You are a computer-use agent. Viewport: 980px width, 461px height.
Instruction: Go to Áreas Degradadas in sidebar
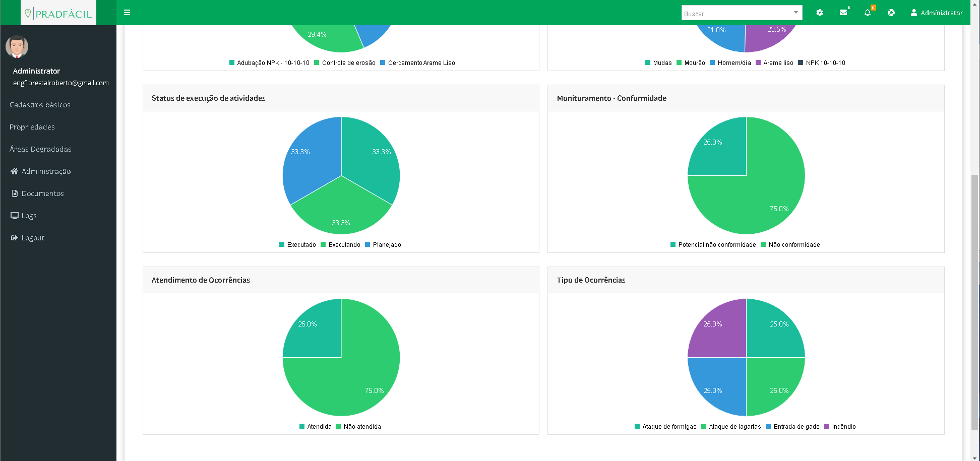click(x=40, y=149)
